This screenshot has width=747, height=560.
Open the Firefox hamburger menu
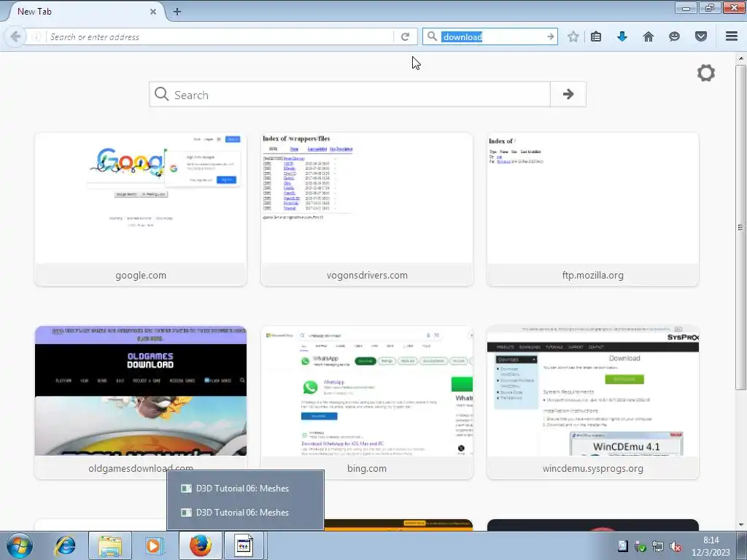pos(732,36)
